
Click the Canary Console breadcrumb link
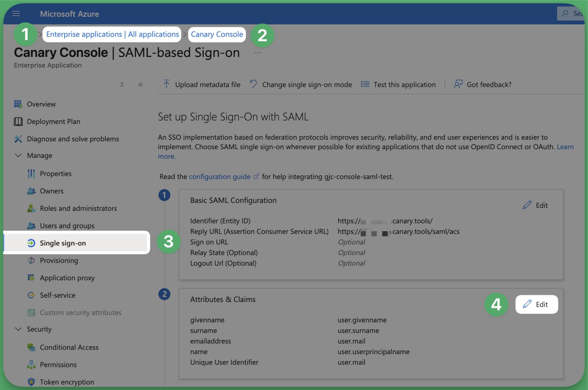[217, 34]
